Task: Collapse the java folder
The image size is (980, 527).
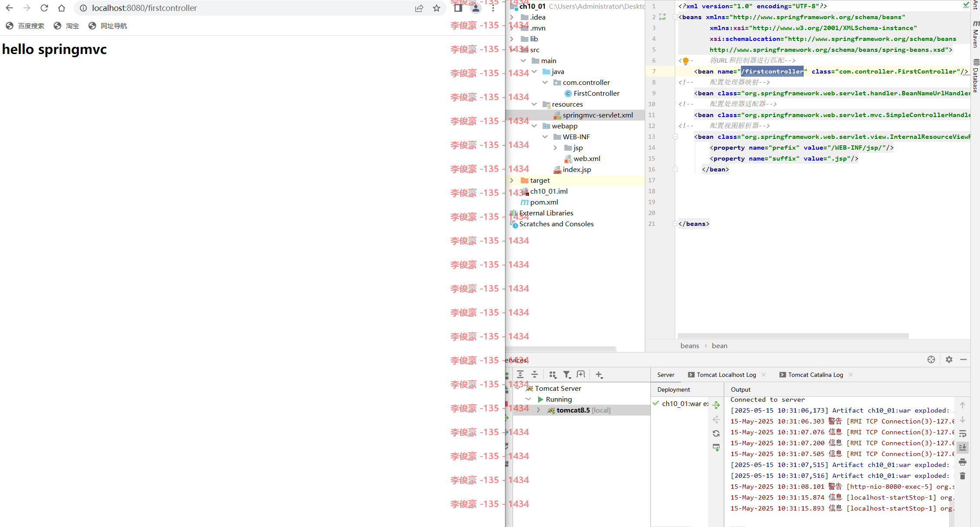Action: [x=534, y=71]
